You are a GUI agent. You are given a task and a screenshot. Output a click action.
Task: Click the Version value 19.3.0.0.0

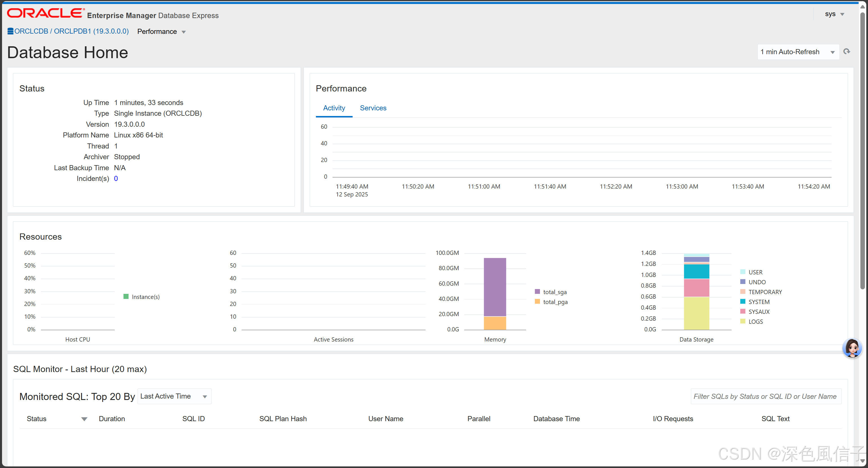tap(129, 124)
